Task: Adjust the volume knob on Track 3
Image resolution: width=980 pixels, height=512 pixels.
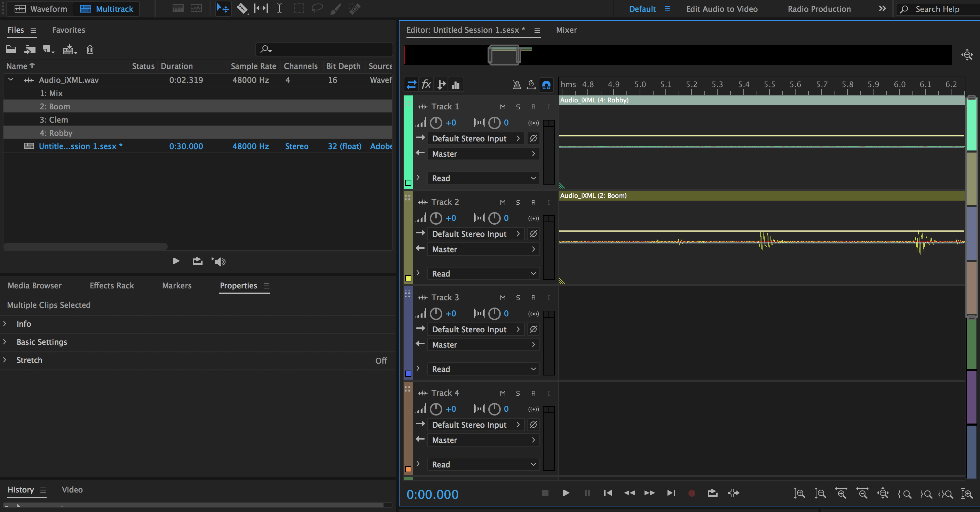Action: pyautogui.click(x=436, y=313)
